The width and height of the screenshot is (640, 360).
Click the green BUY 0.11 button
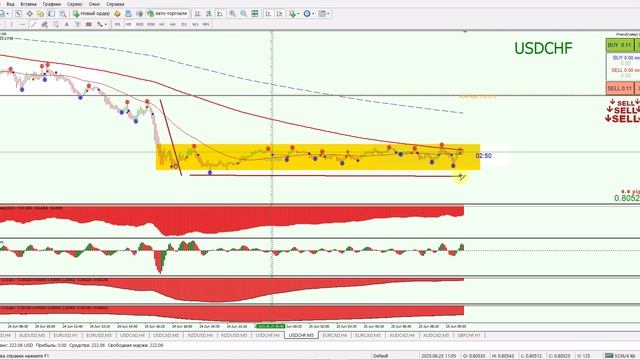(619, 45)
